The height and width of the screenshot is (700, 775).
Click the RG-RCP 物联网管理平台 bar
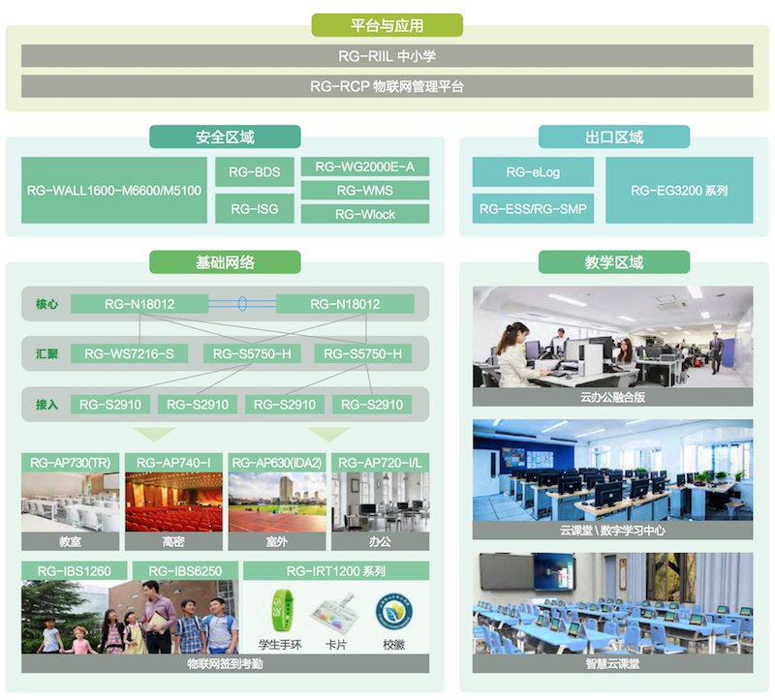387,86
